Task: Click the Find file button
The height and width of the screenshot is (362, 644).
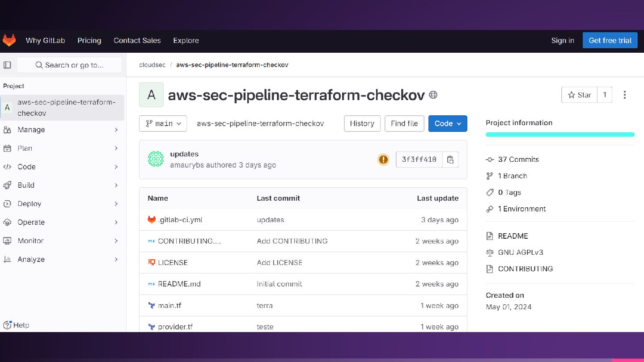Action: [404, 123]
